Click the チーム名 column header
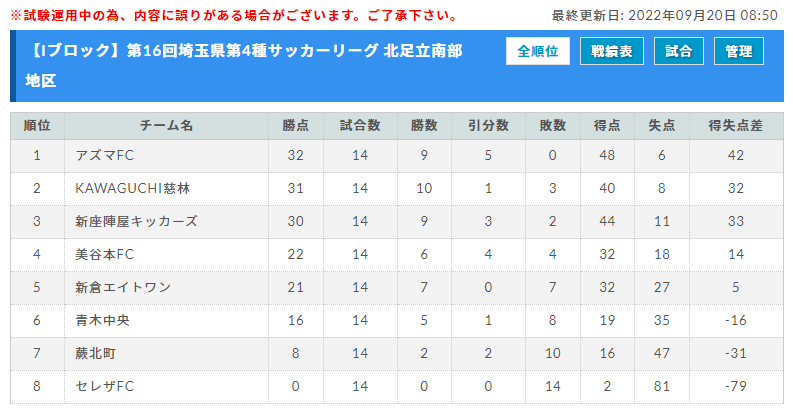The image size is (793, 413). (166, 126)
